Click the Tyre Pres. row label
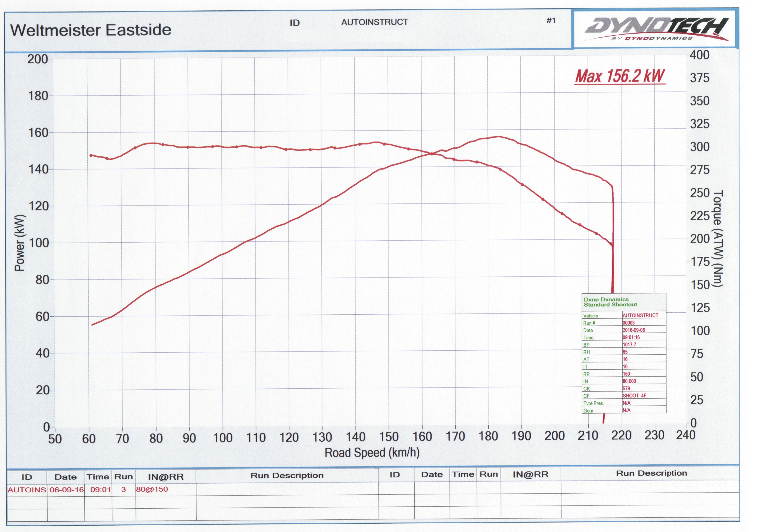Image resolution: width=759 pixels, height=532 pixels. point(593,403)
